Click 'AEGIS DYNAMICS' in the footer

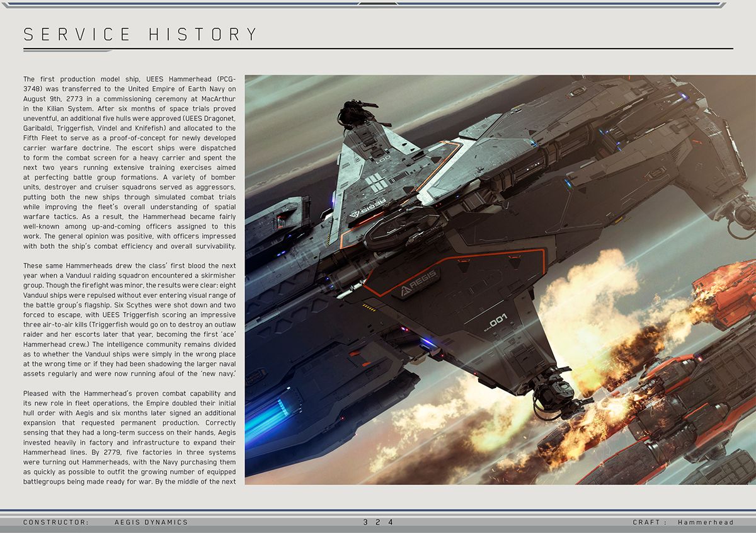tap(151, 522)
